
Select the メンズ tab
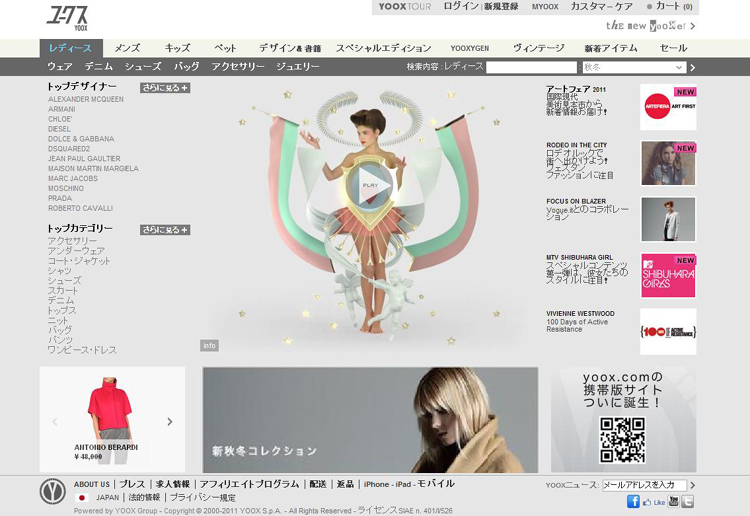[x=127, y=48]
